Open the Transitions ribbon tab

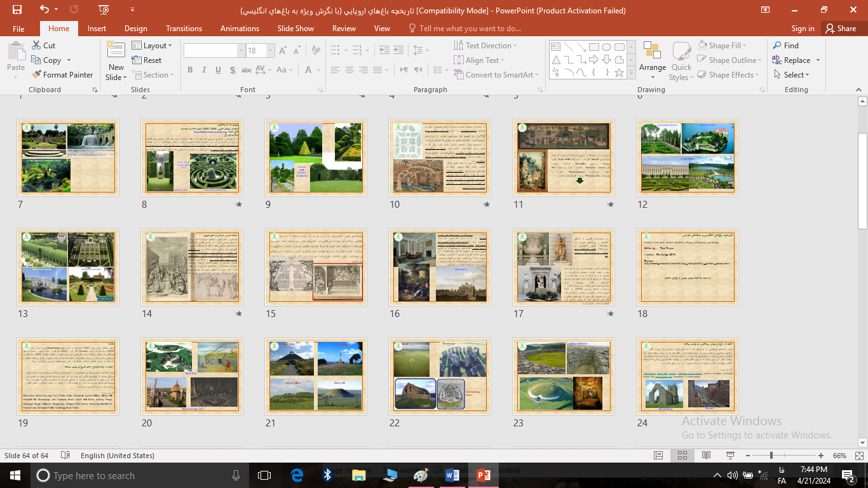click(x=184, y=29)
